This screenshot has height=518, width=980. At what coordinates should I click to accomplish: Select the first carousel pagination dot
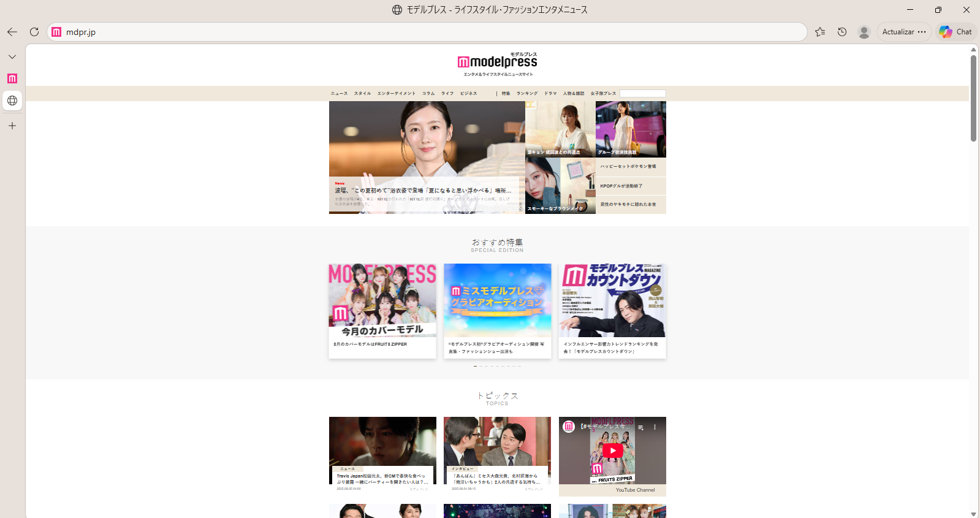point(476,366)
